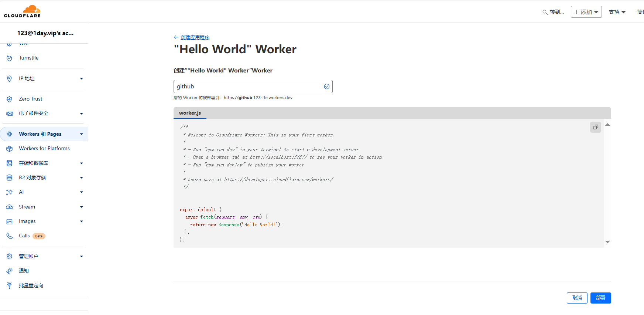
Task: Click the 'Hello World!' Response code line
Action: (236, 225)
